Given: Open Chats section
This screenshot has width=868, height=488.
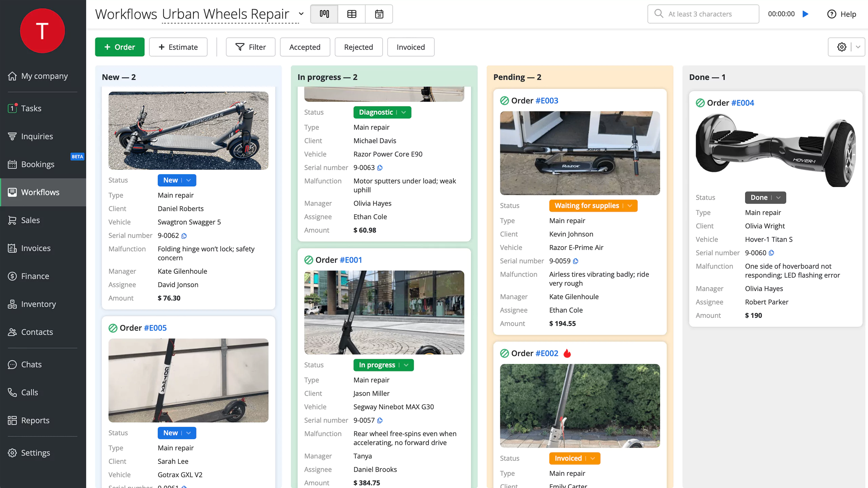Looking at the screenshot, I should point(43,364).
